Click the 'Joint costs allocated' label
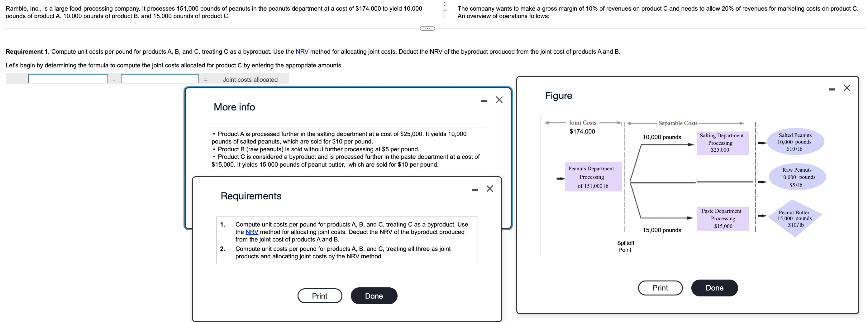The width and height of the screenshot is (868, 322). (x=250, y=80)
